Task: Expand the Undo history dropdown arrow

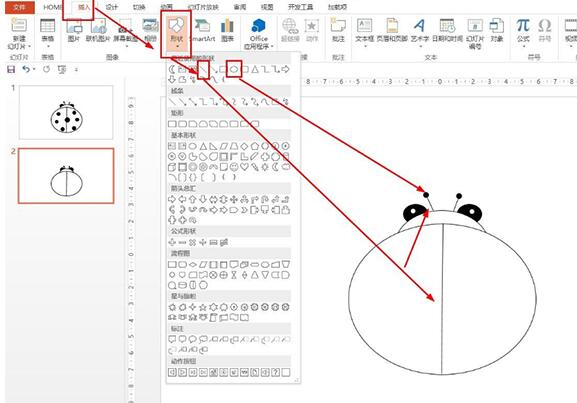Action: pos(34,69)
